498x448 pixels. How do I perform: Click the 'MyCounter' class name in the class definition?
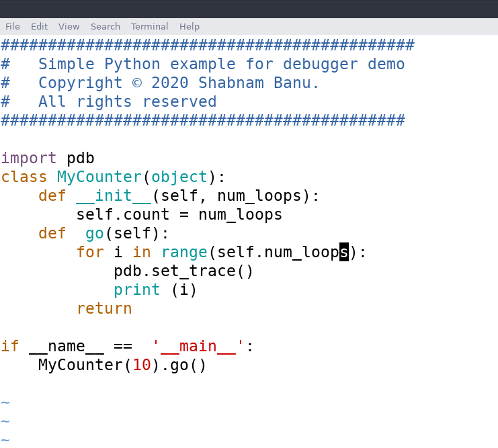pos(99,177)
